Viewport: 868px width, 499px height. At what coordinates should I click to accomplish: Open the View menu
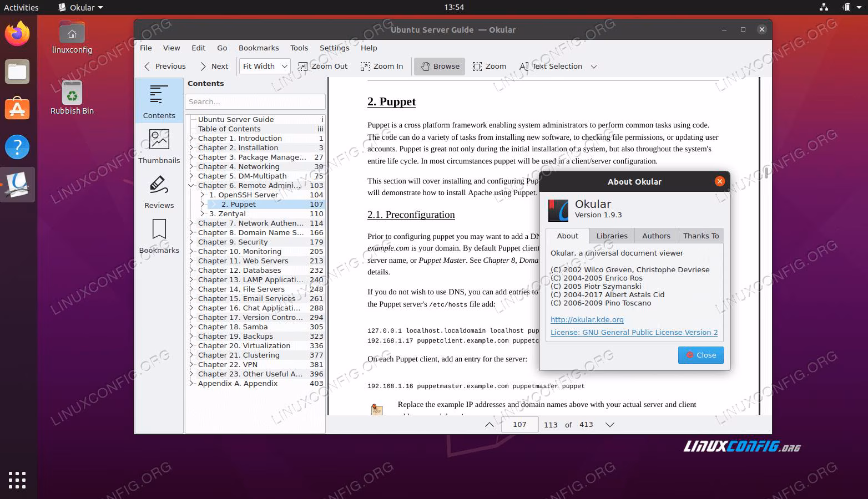click(171, 48)
